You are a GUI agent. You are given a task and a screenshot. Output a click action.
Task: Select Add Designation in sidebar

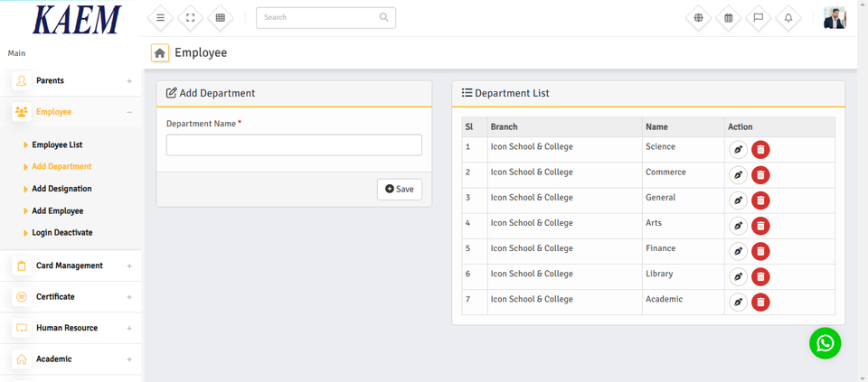[x=61, y=189]
